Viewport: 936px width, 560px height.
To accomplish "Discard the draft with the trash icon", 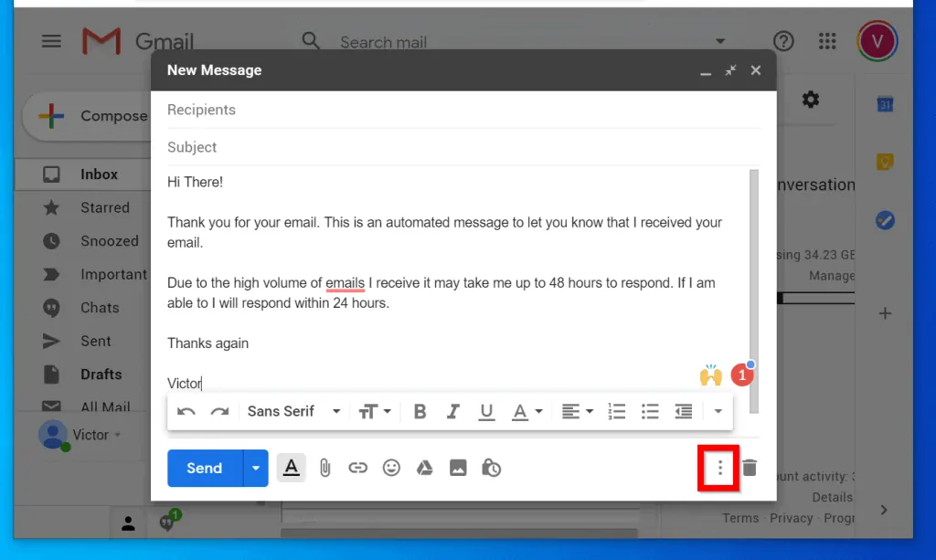I will (x=749, y=468).
